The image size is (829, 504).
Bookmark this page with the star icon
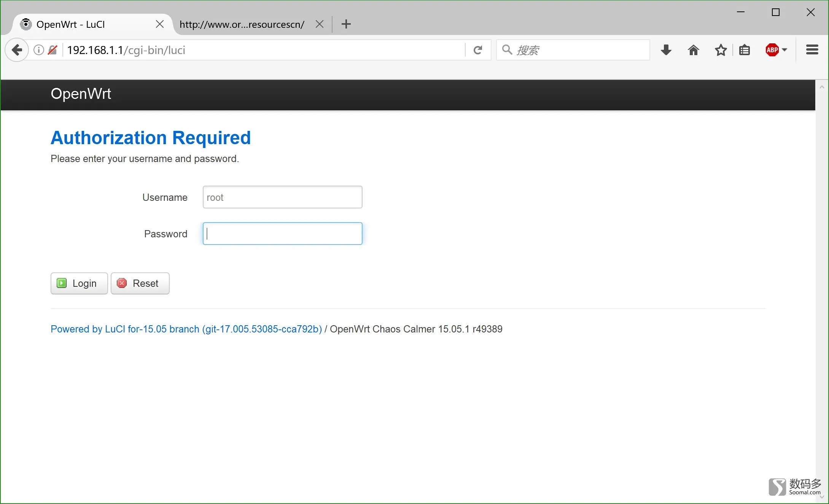(x=721, y=50)
